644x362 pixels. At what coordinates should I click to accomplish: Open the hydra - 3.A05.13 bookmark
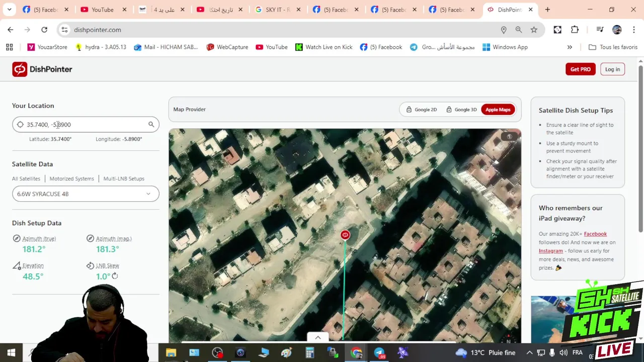coord(100,47)
